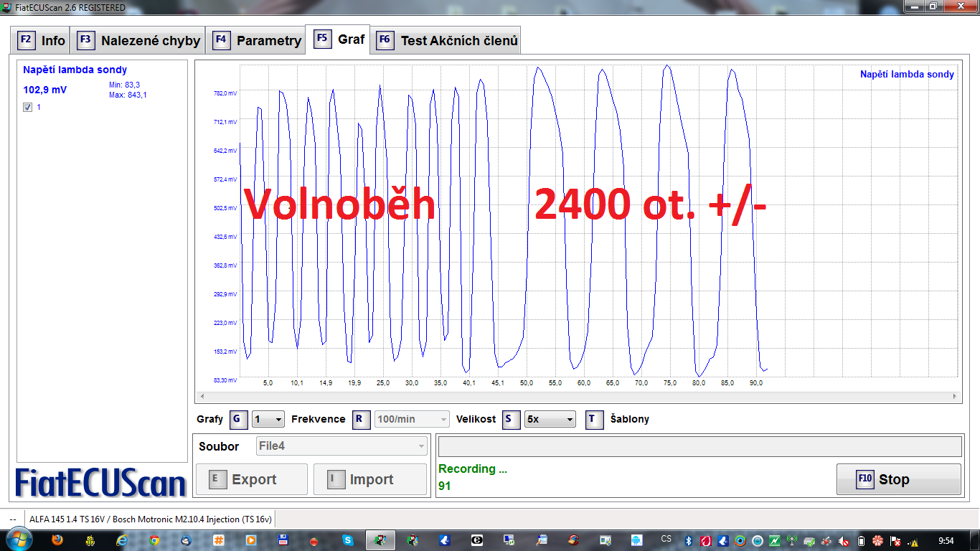Uncheck the lambda probe series 1 checkbox
980x551 pixels.
click(x=28, y=108)
